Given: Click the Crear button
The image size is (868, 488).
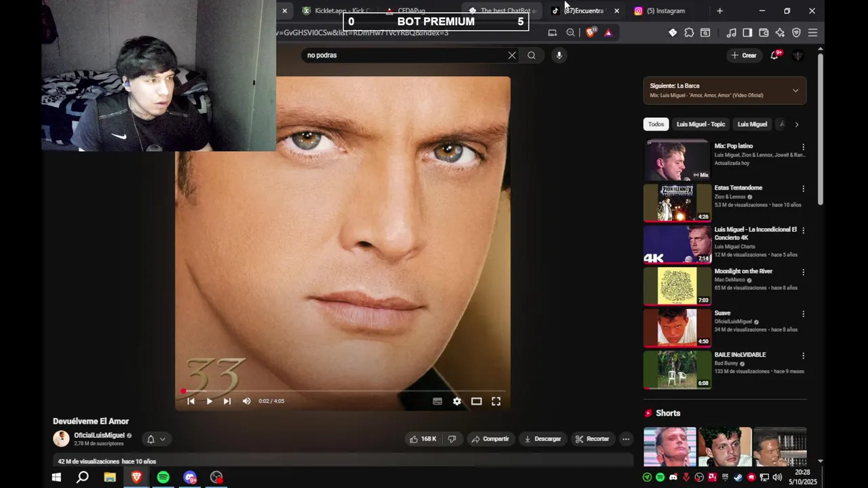Looking at the screenshot, I should (x=744, y=56).
